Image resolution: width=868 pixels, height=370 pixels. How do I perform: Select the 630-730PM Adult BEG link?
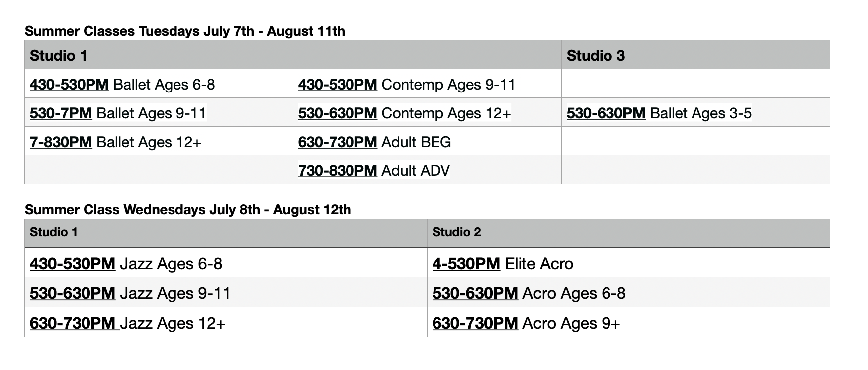click(338, 142)
